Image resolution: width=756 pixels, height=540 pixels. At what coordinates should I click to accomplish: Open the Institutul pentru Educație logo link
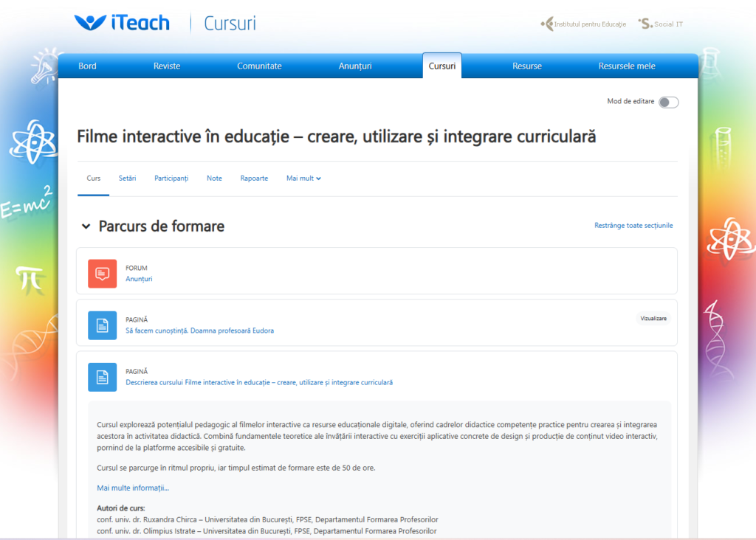[583, 24]
